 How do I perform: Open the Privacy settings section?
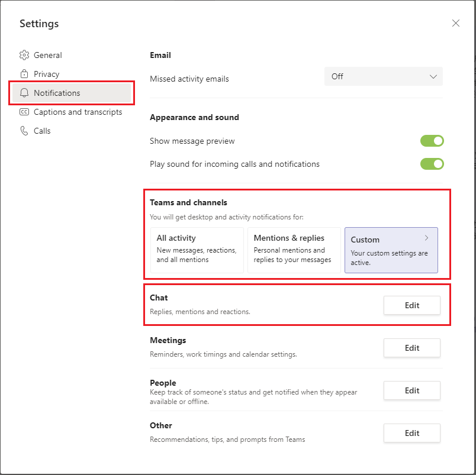[x=72, y=74]
